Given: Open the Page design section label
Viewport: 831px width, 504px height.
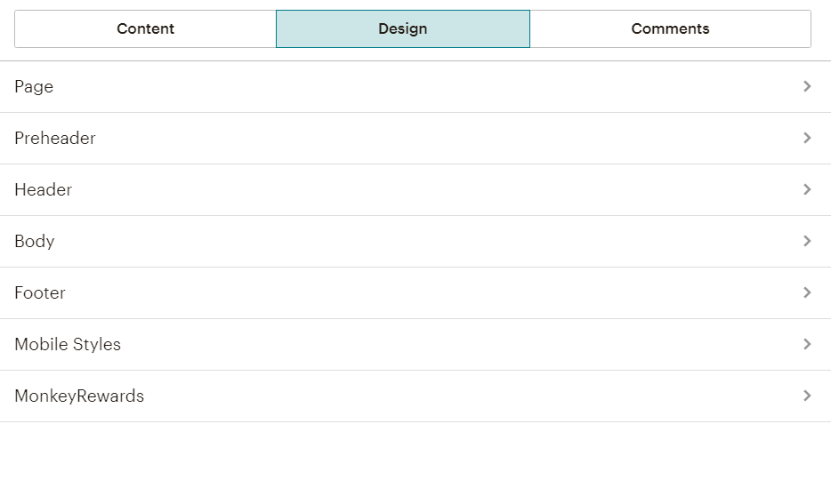Looking at the screenshot, I should tap(34, 86).
